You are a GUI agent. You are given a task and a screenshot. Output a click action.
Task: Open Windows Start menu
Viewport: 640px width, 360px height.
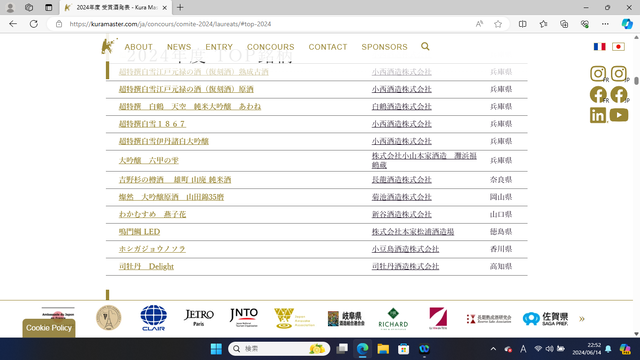click(x=216, y=349)
